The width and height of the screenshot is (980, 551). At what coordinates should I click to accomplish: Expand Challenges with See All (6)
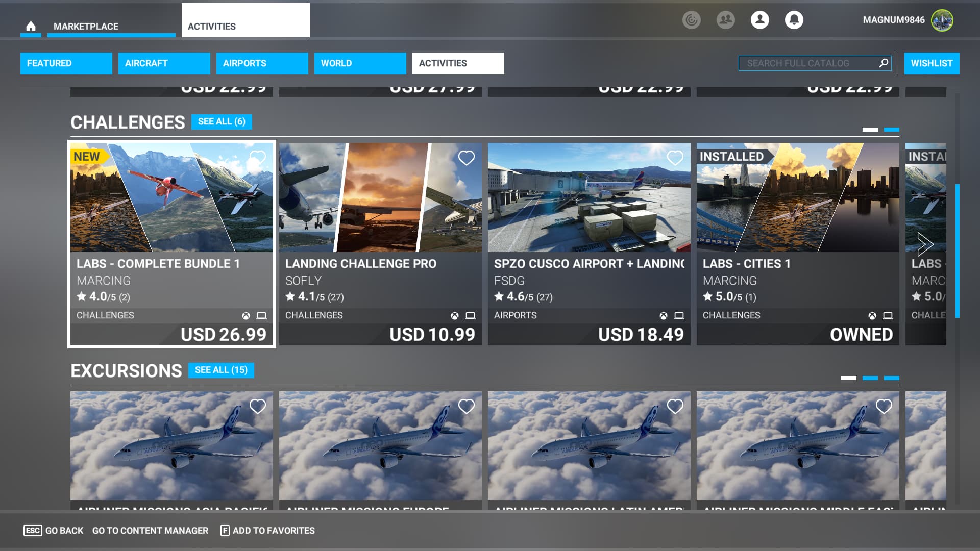click(x=222, y=121)
